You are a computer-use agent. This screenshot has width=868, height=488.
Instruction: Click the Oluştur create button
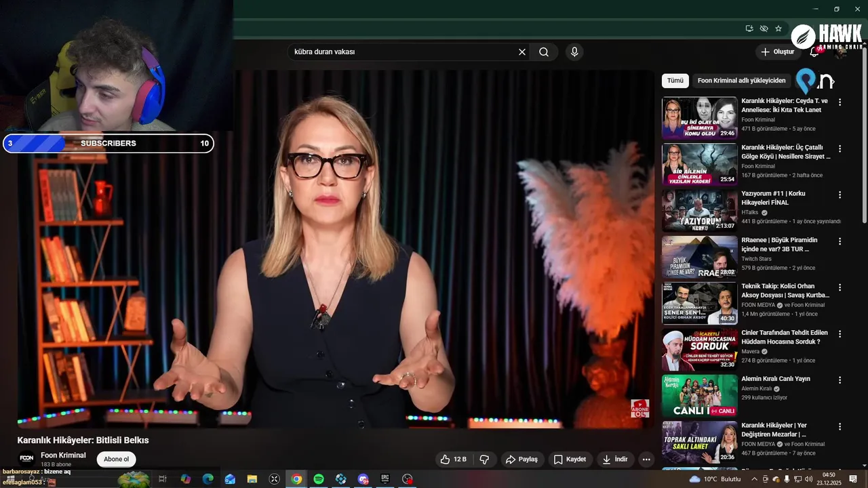[778, 52]
